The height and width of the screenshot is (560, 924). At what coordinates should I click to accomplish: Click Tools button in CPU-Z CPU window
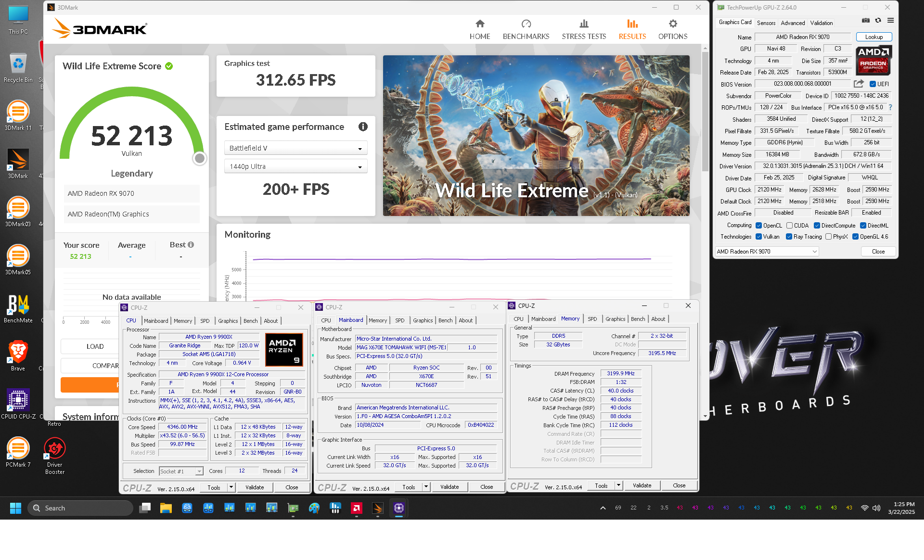point(214,487)
